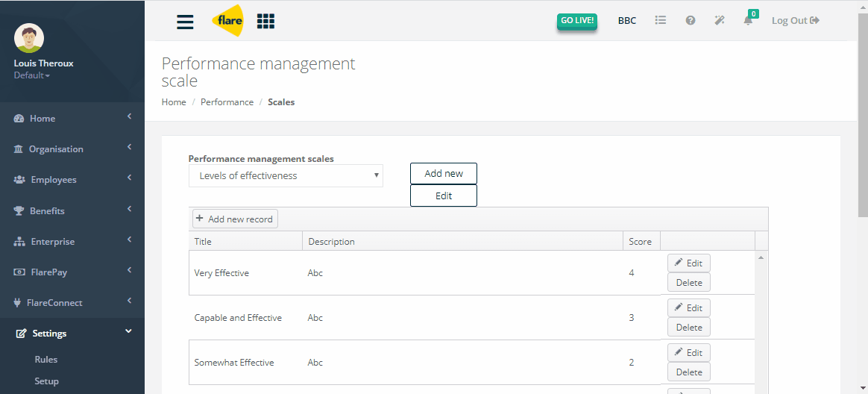868x394 pixels.
Task: Click the Organisation building icon
Action: (x=18, y=149)
